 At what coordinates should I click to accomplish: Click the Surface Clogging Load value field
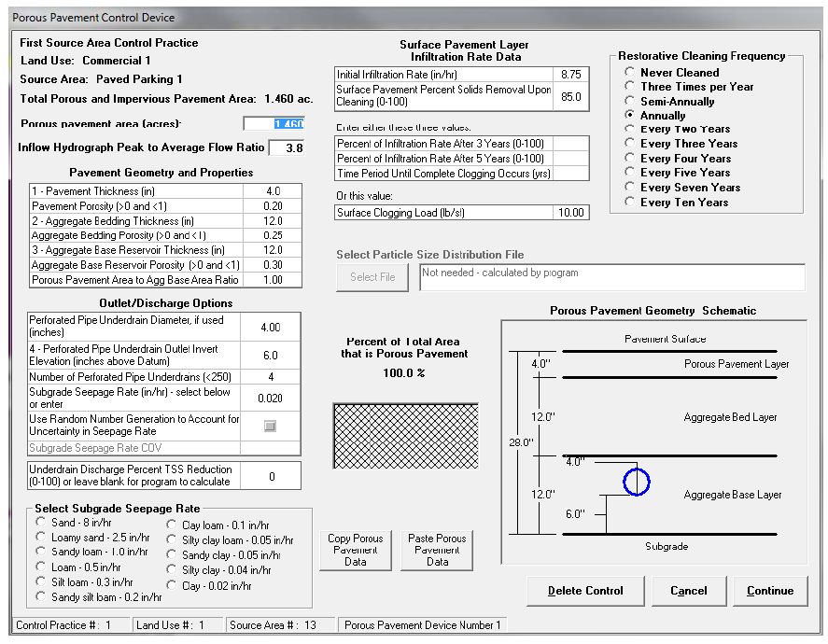pyautogui.click(x=571, y=213)
